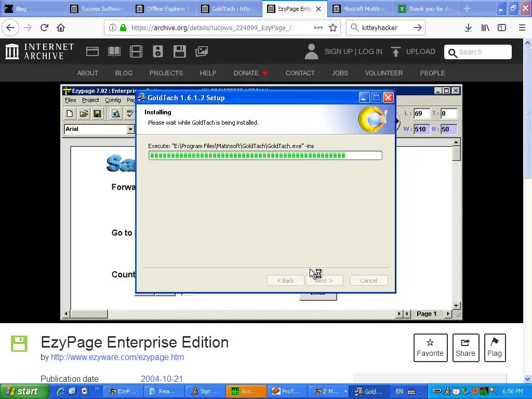Click the next page arrow beside Page 1
Viewport: 532px width, 399px height.
click(x=448, y=314)
